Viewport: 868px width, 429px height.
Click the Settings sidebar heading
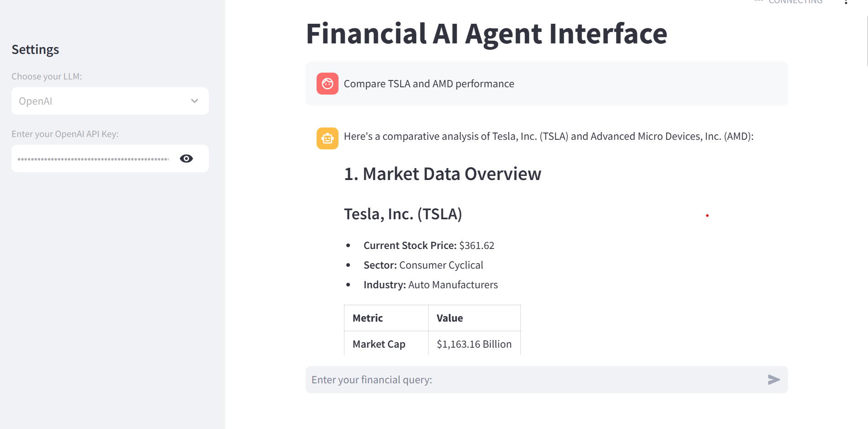[x=35, y=49]
